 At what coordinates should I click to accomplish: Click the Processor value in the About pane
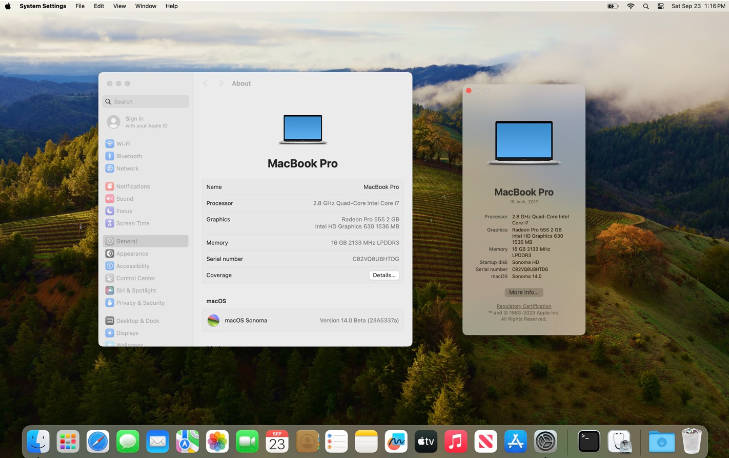click(x=356, y=203)
